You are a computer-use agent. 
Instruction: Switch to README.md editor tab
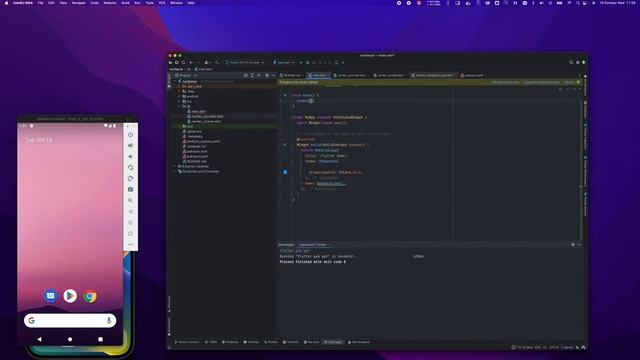[291, 75]
